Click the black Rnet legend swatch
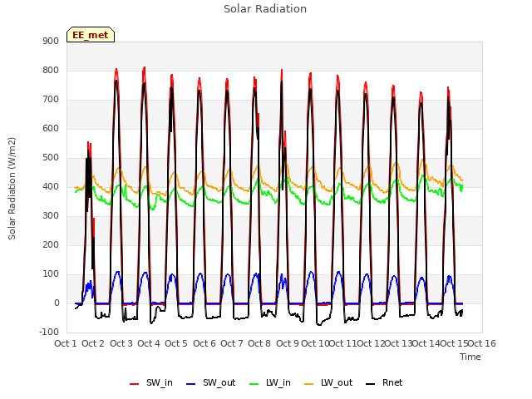Screen dimensions: 532x399 pyautogui.click(x=371, y=384)
